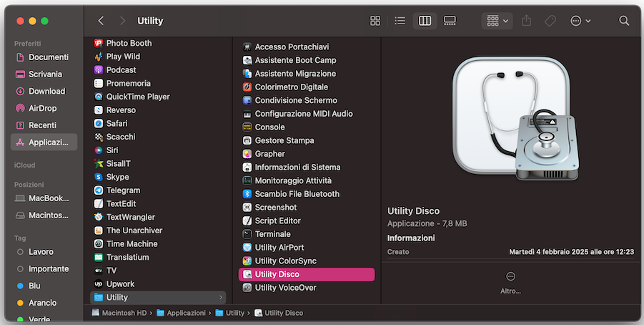Viewport: 644px width, 325px height.
Task: Switch to column view
Action: [425, 21]
